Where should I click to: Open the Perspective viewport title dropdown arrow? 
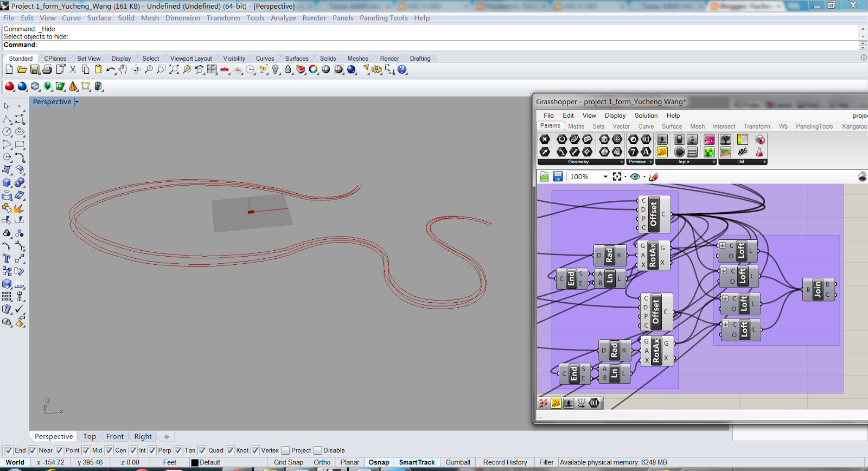pyautogui.click(x=77, y=102)
